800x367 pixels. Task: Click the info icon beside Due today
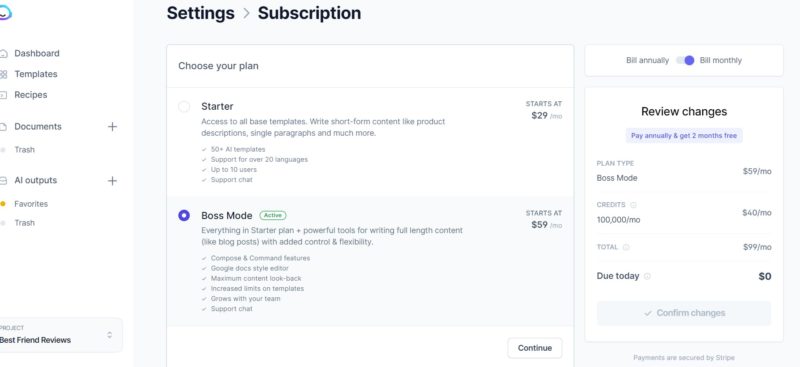click(x=647, y=276)
